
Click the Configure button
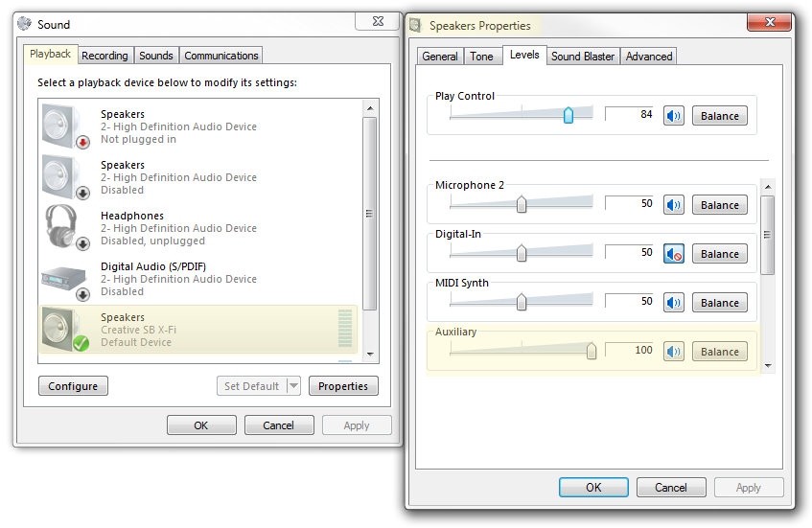[73, 385]
